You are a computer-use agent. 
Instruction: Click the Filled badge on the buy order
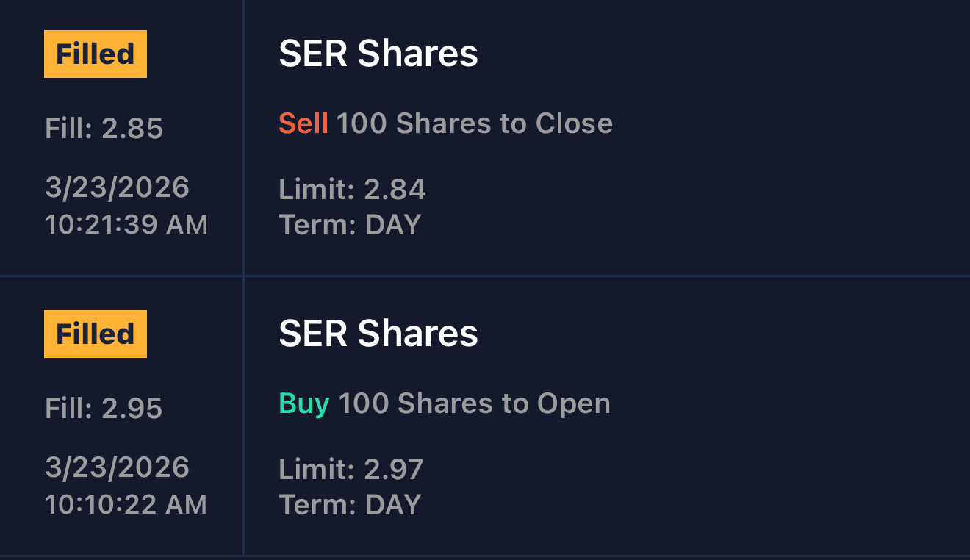(96, 334)
